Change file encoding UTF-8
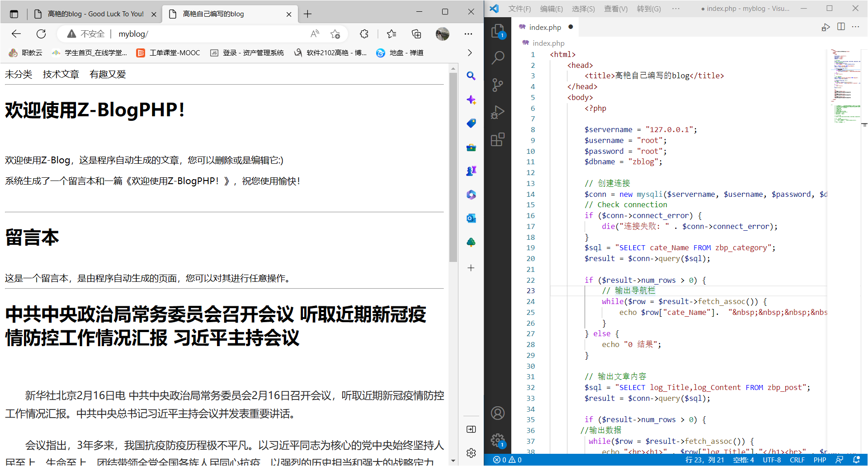This screenshot has height=466, width=868. click(x=772, y=460)
